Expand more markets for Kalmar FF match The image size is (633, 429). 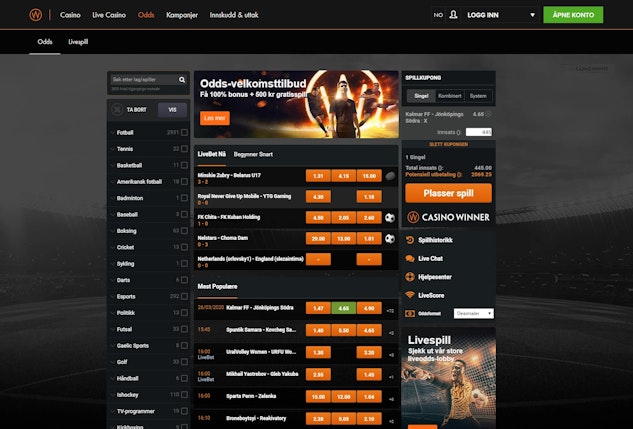click(390, 311)
